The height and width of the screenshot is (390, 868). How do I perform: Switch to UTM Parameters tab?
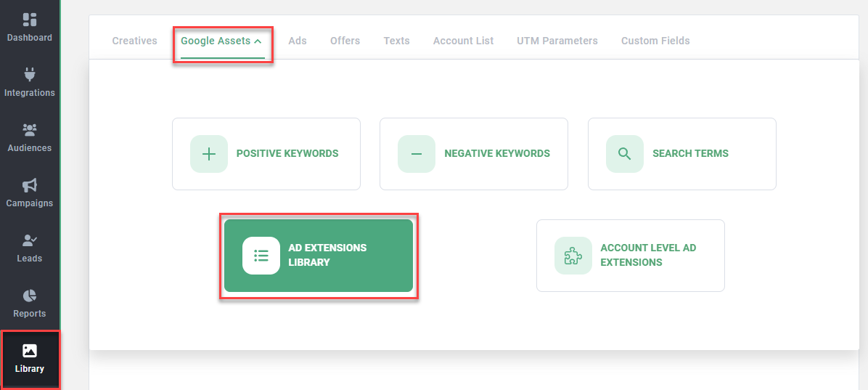click(x=557, y=41)
